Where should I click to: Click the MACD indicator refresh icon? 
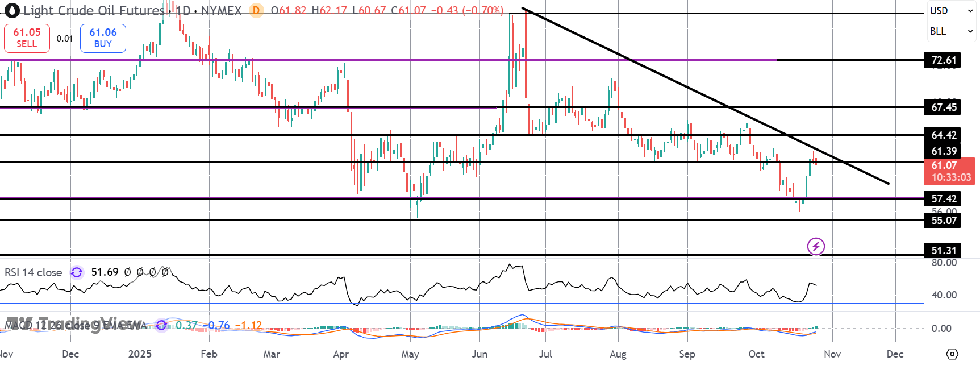pos(161,325)
